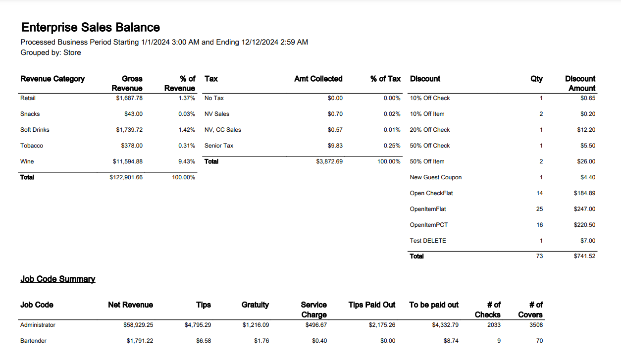Click the Grouped by: Store text
This screenshot has width=621, height=364.
point(51,52)
